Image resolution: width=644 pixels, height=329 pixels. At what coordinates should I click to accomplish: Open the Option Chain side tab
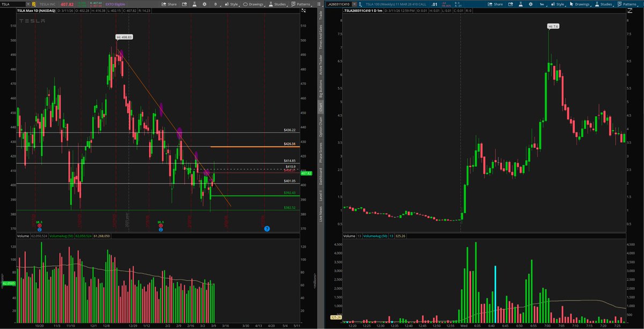click(x=321, y=127)
